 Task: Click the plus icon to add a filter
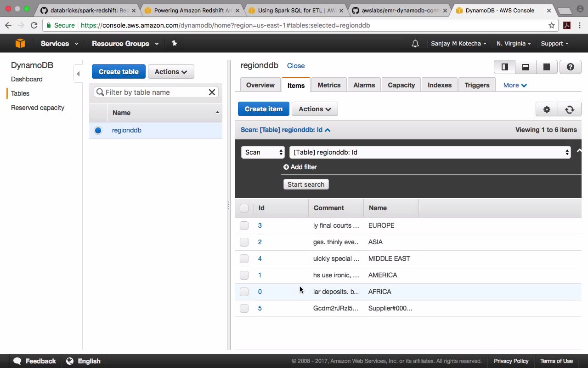point(286,167)
